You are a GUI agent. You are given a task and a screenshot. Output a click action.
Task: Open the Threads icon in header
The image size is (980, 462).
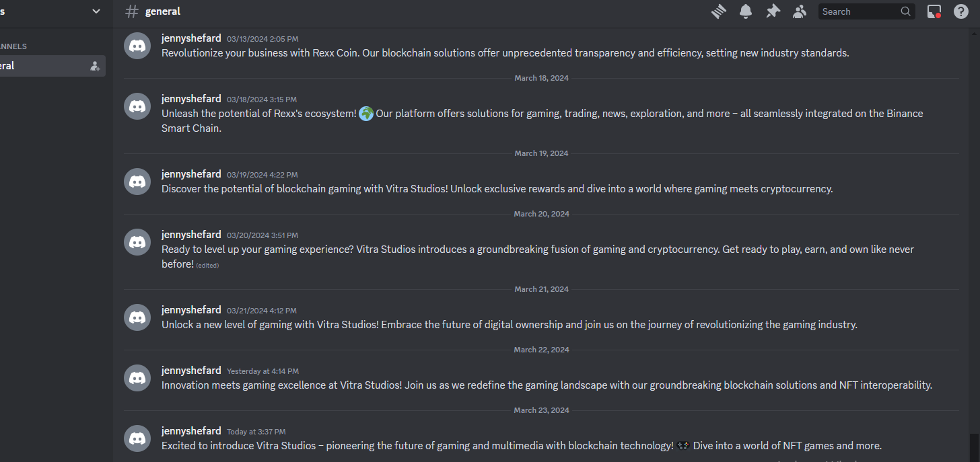coord(719,11)
